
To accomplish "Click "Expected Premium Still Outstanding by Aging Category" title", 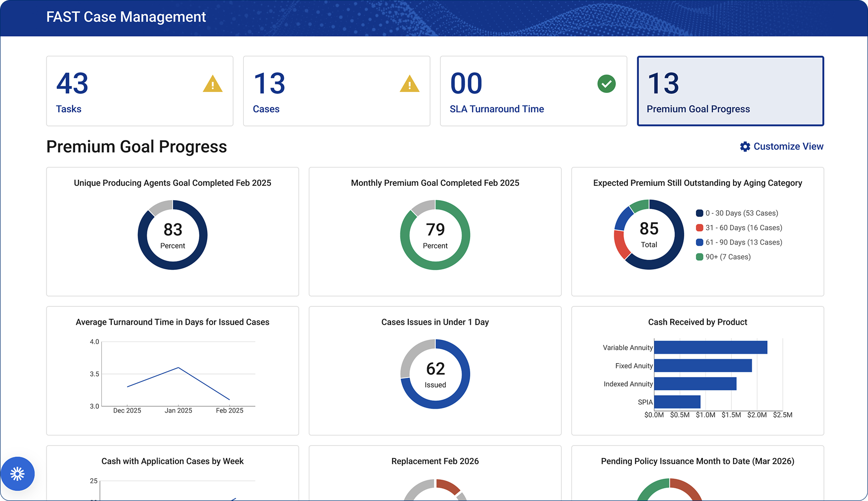I will click(x=697, y=183).
